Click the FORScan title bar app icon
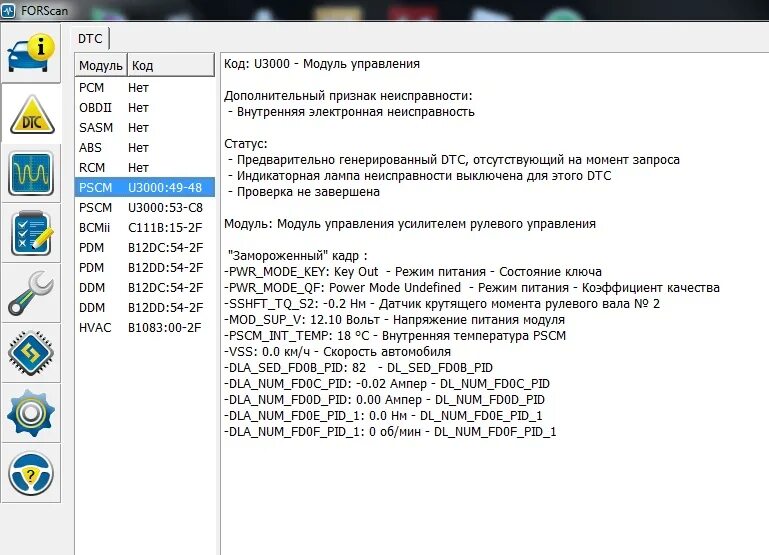Screen dimensions: 769x555 [8, 10]
